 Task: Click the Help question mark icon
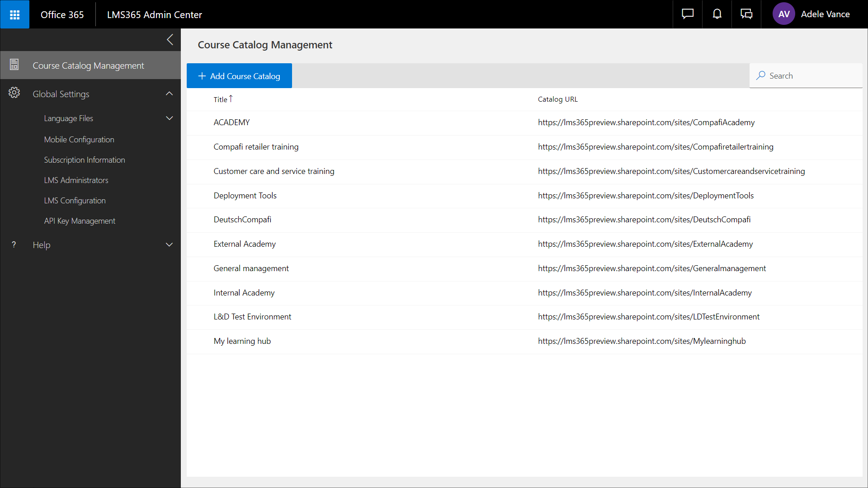coord(14,244)
